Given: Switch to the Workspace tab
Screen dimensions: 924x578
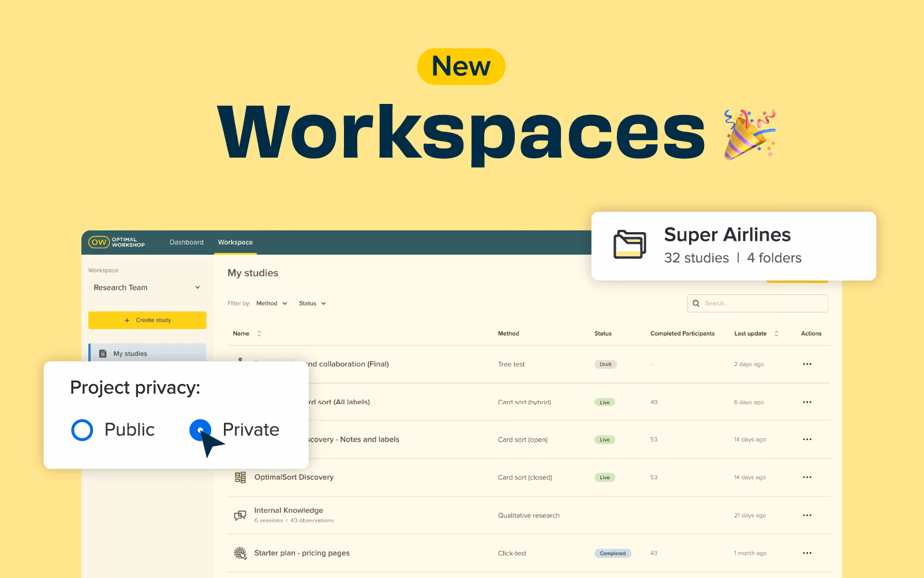Looking at the screenshot, I should [x=235, y=243].
